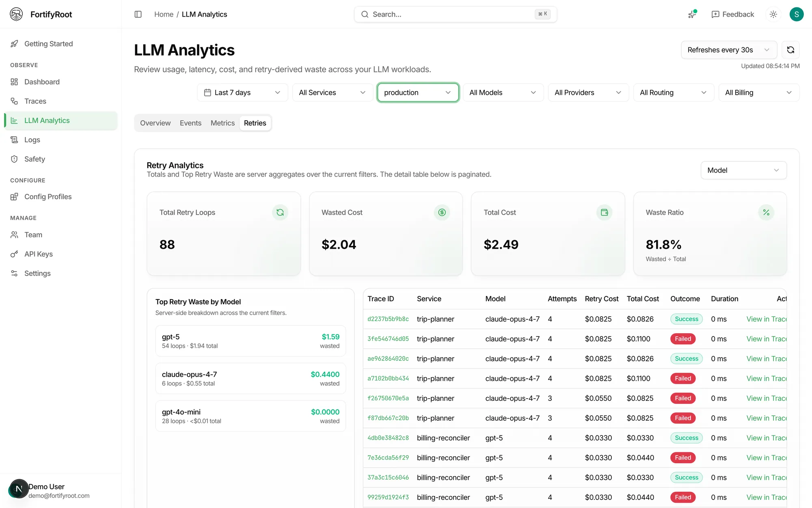Click the Total Retry Loops refresh icon

(280, 213)
